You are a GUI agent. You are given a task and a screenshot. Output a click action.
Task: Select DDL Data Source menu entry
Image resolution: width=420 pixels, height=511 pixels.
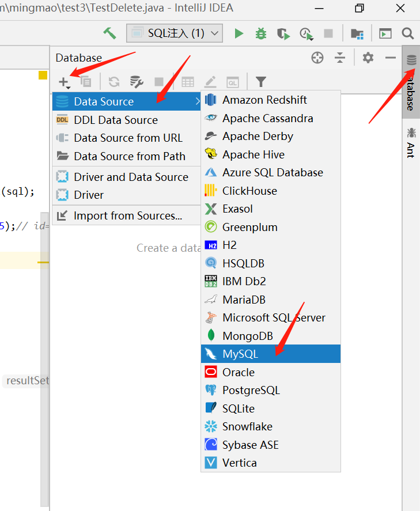click(126, 120)
